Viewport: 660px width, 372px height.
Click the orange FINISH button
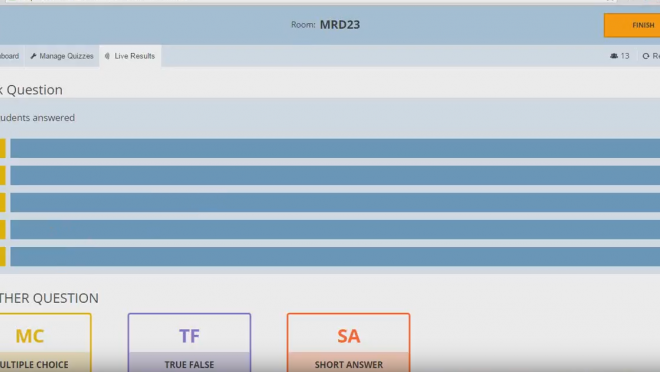(x=632, y=25)
